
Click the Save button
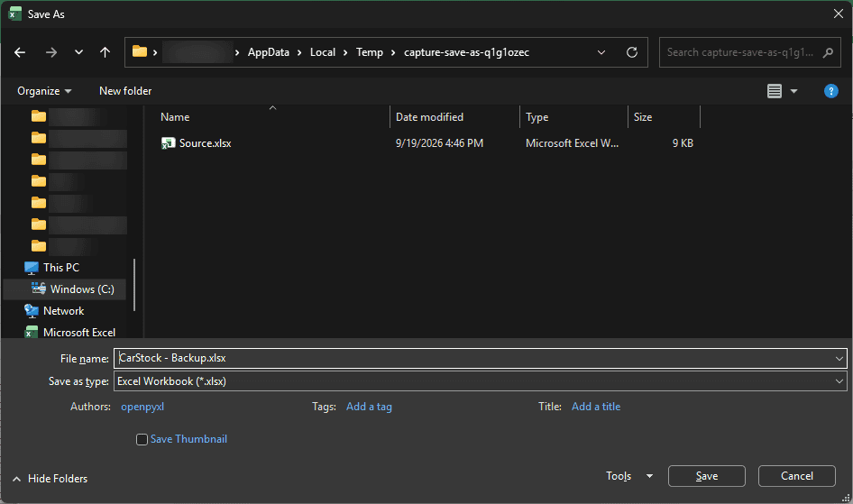[x=707, y=476]
